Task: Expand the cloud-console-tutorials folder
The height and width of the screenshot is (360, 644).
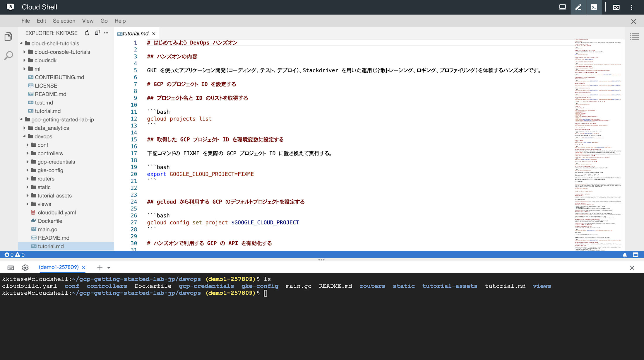Action: pos(25,52)
